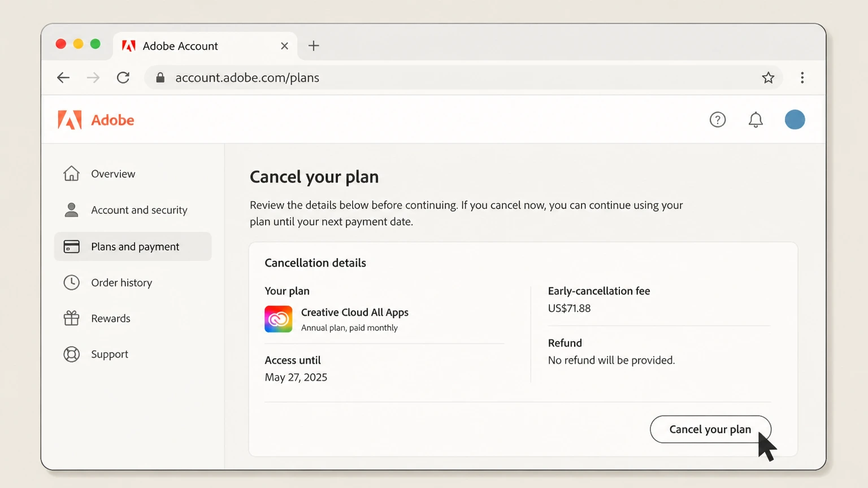This screenshot has width=868, height=488.
Task: Bookmark this page with the star icon
Action: (768, 77)
